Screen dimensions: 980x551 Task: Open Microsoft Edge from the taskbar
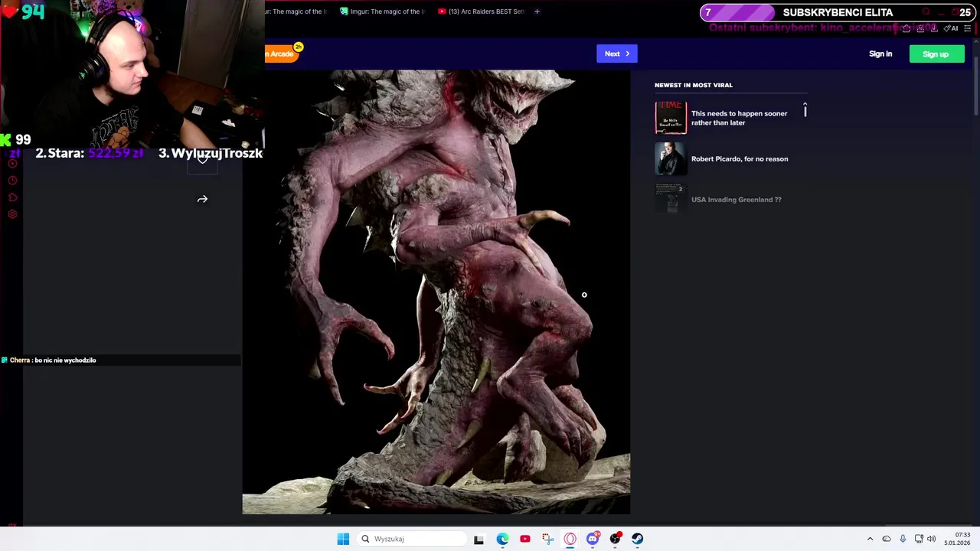coord(502,539)
